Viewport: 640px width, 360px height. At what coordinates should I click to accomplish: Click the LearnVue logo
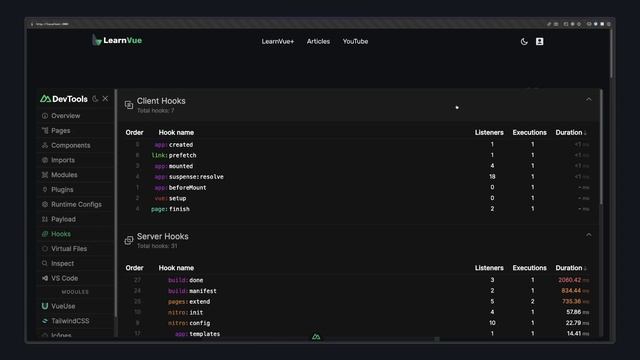[117, 40]
